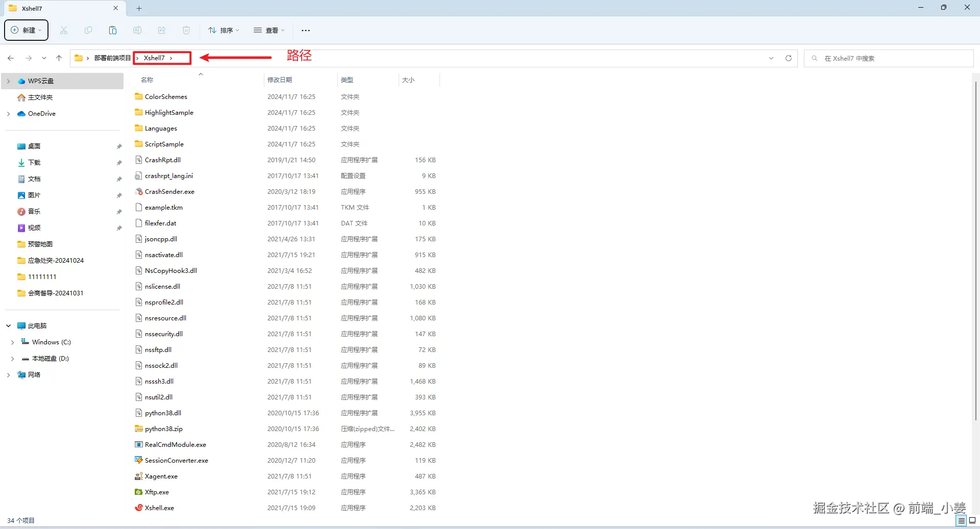980x529 pixels.
Task: Expand chevron after Xshell7 in path
Action: [x=171, y=58]
